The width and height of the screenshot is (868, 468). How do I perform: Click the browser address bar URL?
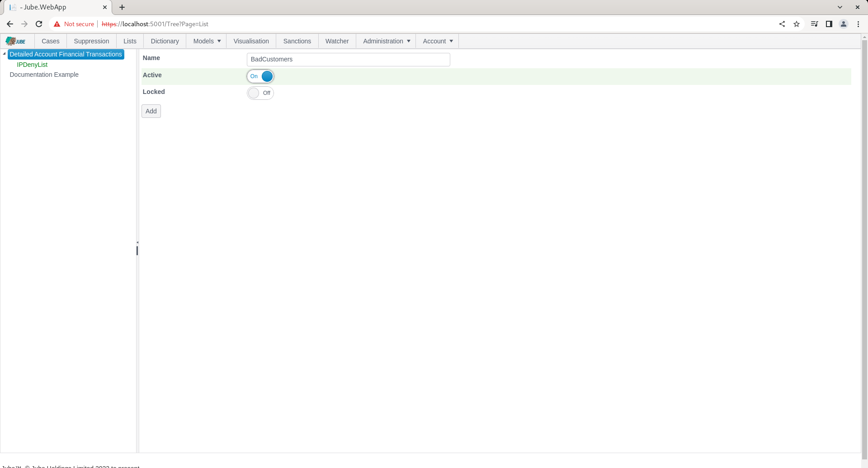pos(155,24)
